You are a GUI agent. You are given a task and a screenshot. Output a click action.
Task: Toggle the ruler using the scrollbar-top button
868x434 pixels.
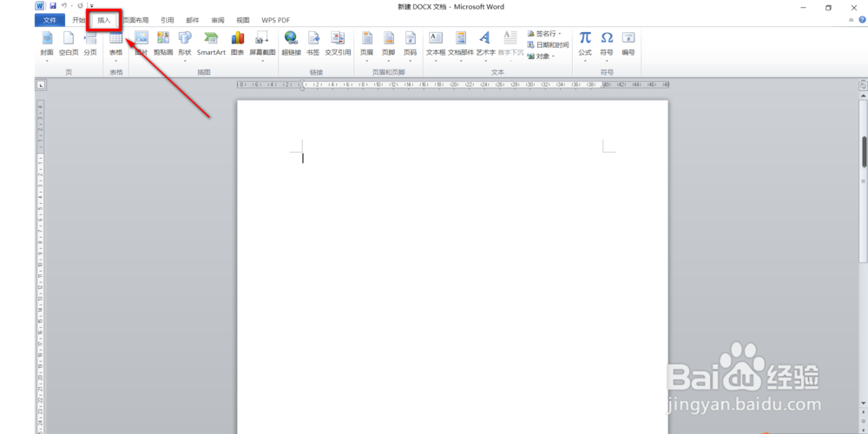[863, 86]
